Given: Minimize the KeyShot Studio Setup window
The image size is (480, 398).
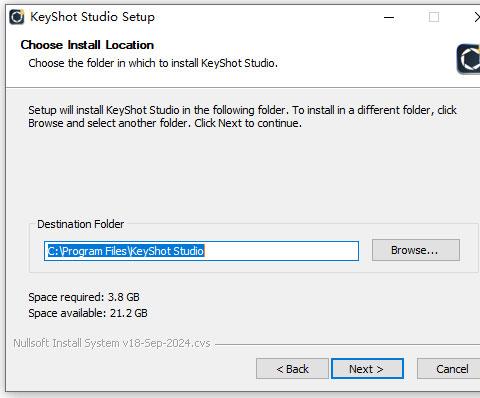Looking at the screenshot, I should pos(389,17).
